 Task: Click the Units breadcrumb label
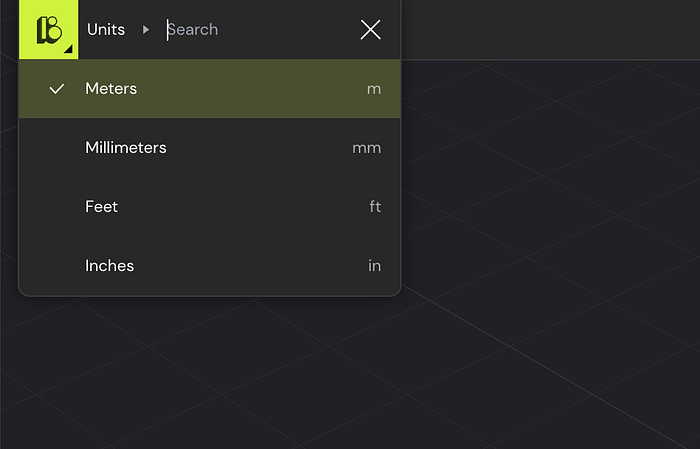point(106,29)
